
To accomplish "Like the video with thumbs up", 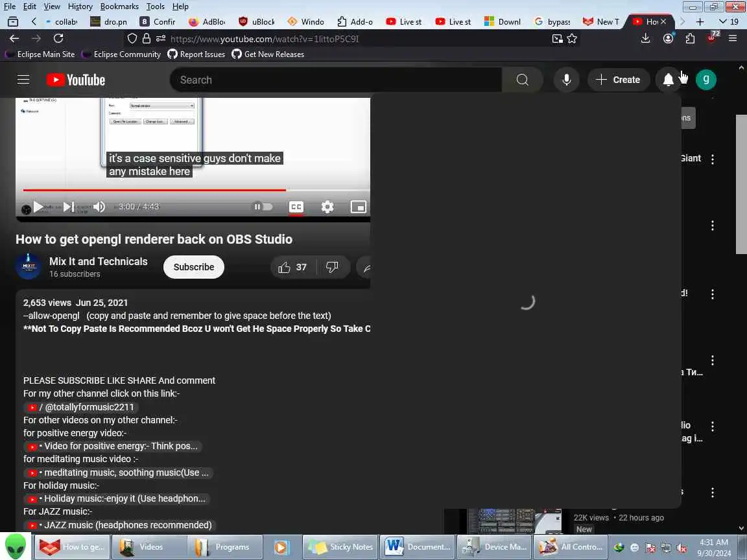I will pyautogui.click(x=292, y=267).
